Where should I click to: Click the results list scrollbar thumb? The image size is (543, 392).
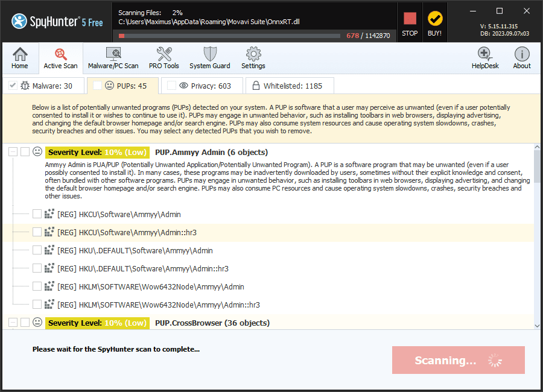(537, 166)
